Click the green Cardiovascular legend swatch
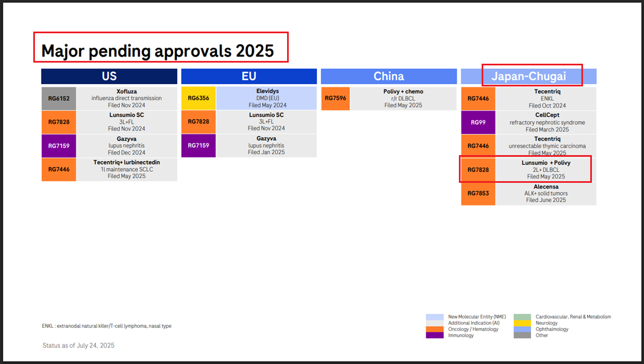The image size is (644, 364). point(522,317)
